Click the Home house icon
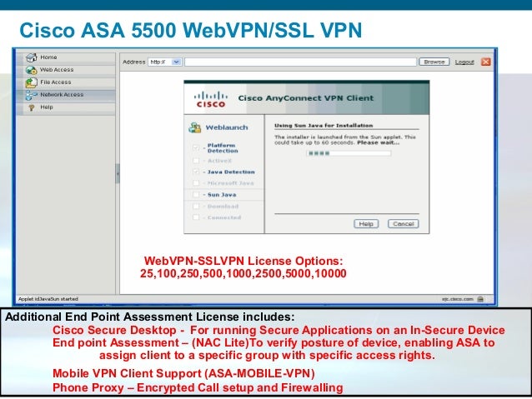This screenshot has height=399, width=532. [31, 57]
